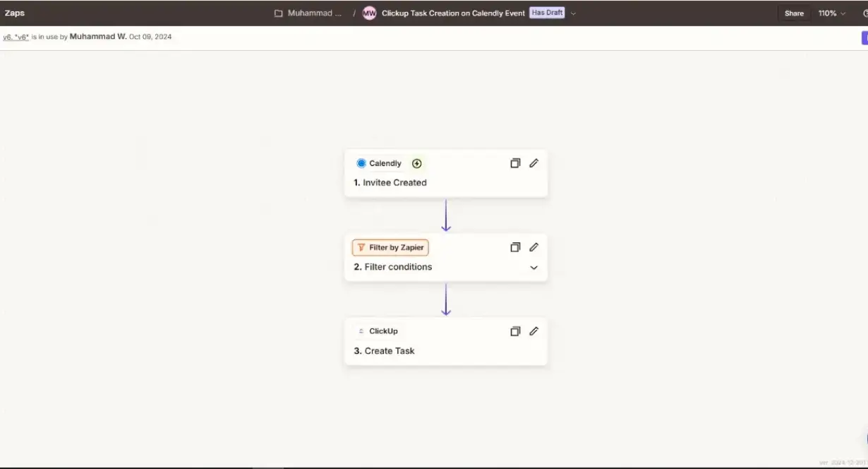Click the folder icon beside Muhammad
The width and height of the screenshot is (868, 469).
point(279,13)
